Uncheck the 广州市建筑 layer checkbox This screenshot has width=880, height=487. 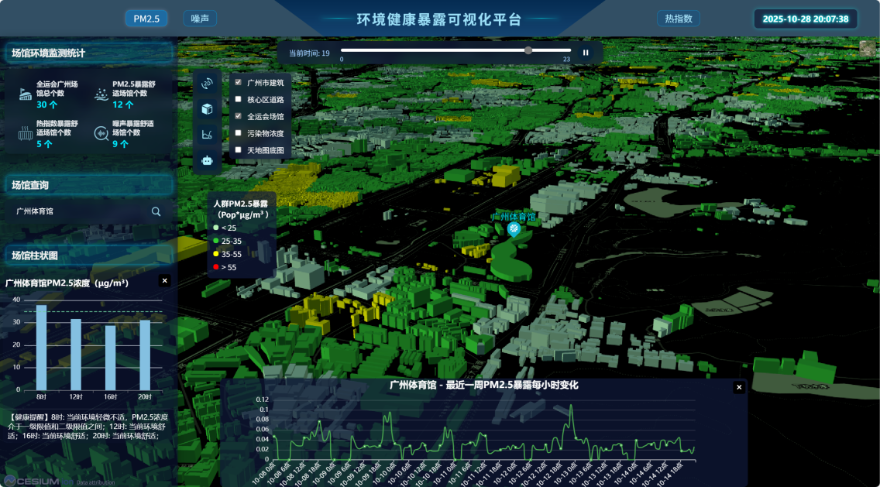pos(238,83)
